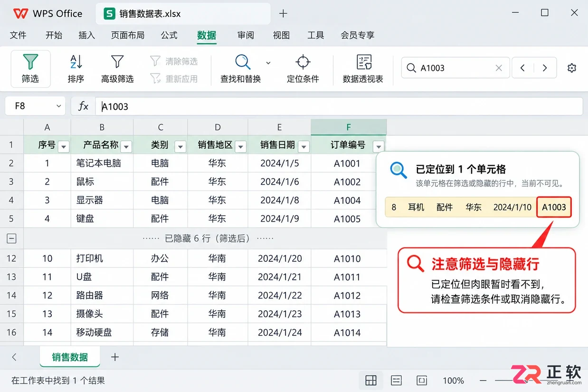Viewport: 588px width, 392px height.
Task: Select the 销售数据表.xlsx document tab
Action: 183,14
